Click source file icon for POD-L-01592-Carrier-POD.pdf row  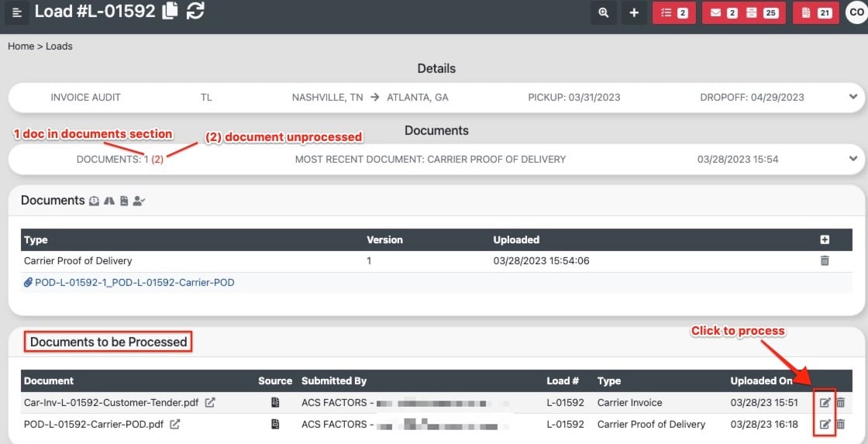pyautogui.click(x=274, y=424)
